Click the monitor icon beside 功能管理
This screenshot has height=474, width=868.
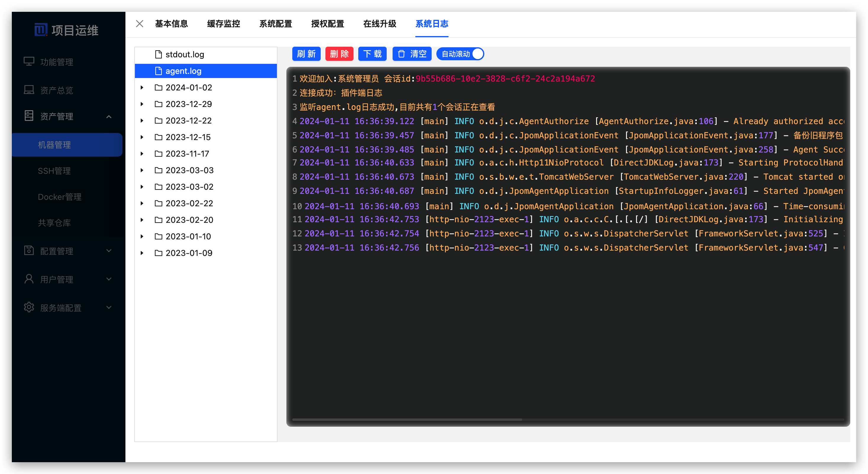click(x=29, y=61)
